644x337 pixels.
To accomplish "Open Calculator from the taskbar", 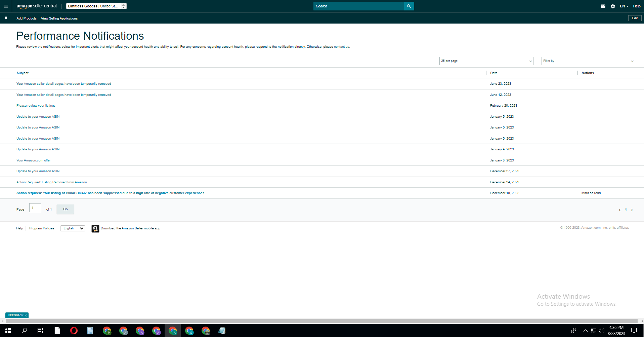I will point(90,331).
